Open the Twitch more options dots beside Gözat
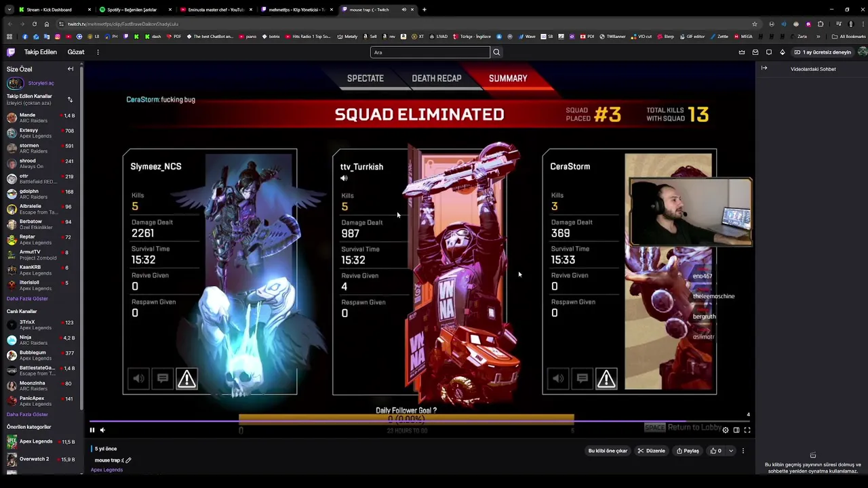This screenshot has width=868, height=488. [x=98, y=52]
